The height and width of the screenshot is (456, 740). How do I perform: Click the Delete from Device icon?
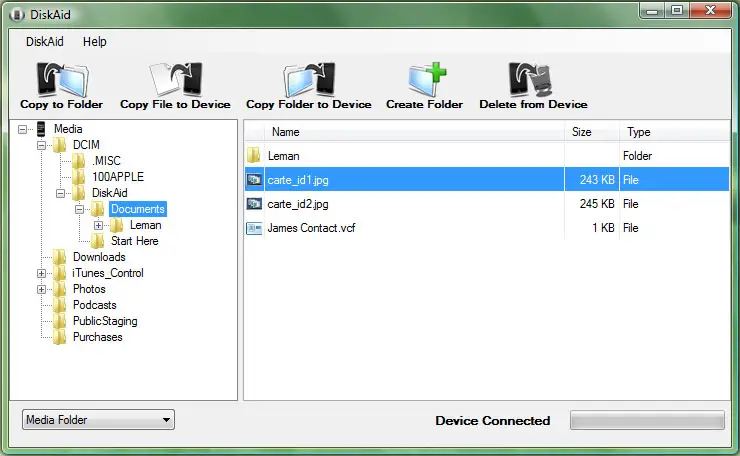[530, 79]
